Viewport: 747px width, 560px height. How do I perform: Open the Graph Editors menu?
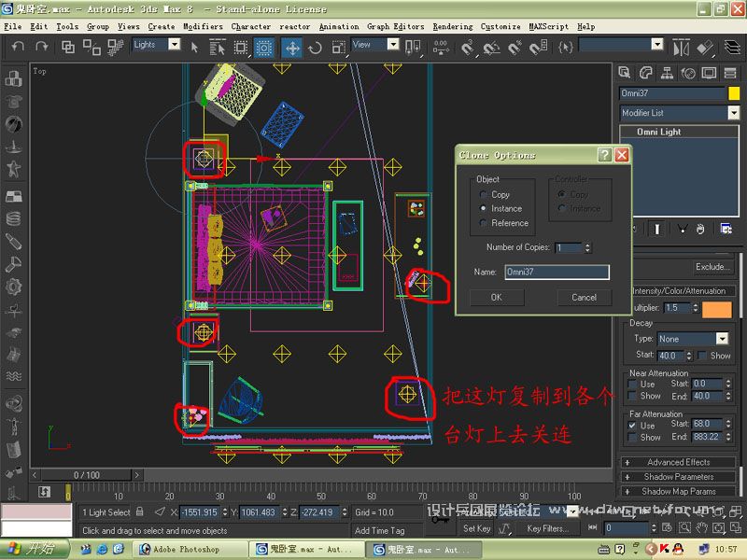pyautogui.click(x=395, y=27)
